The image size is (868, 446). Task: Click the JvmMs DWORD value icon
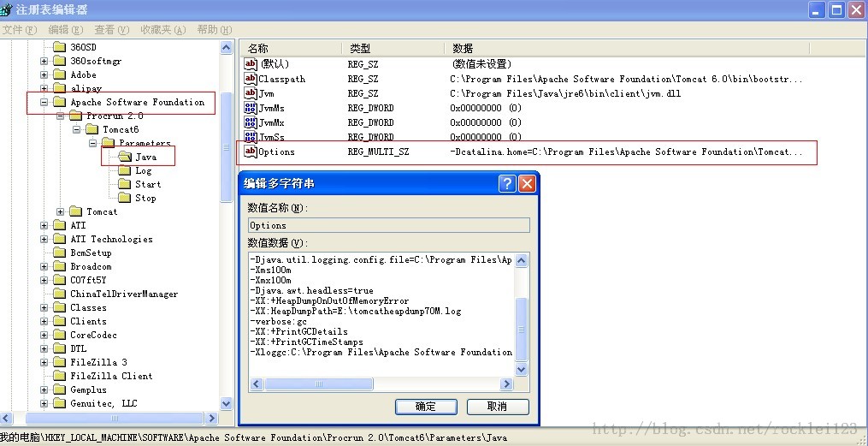pyautogui.click(x=251, y=108)
